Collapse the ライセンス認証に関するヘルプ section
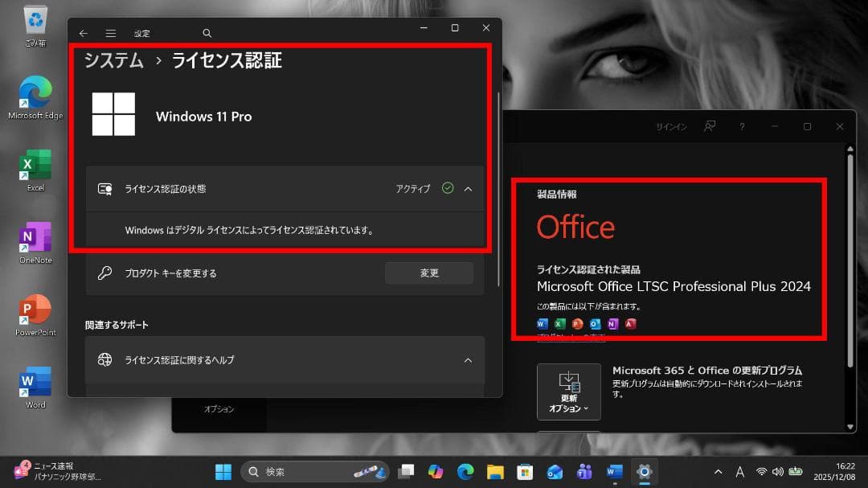Image resolution: width=868 pixels, height=488 pixels. click(x=468, y=360)
